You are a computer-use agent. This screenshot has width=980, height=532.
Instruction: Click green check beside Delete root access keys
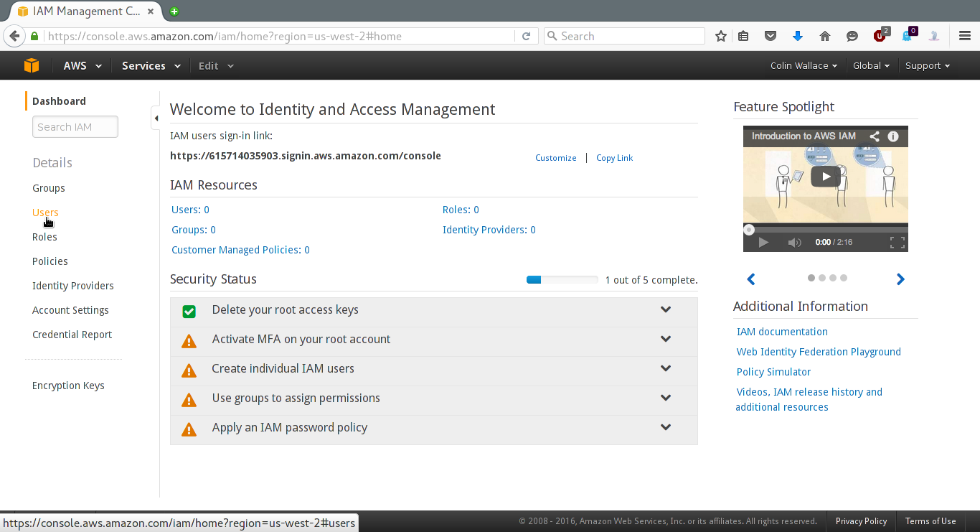[x=189, y=312]
